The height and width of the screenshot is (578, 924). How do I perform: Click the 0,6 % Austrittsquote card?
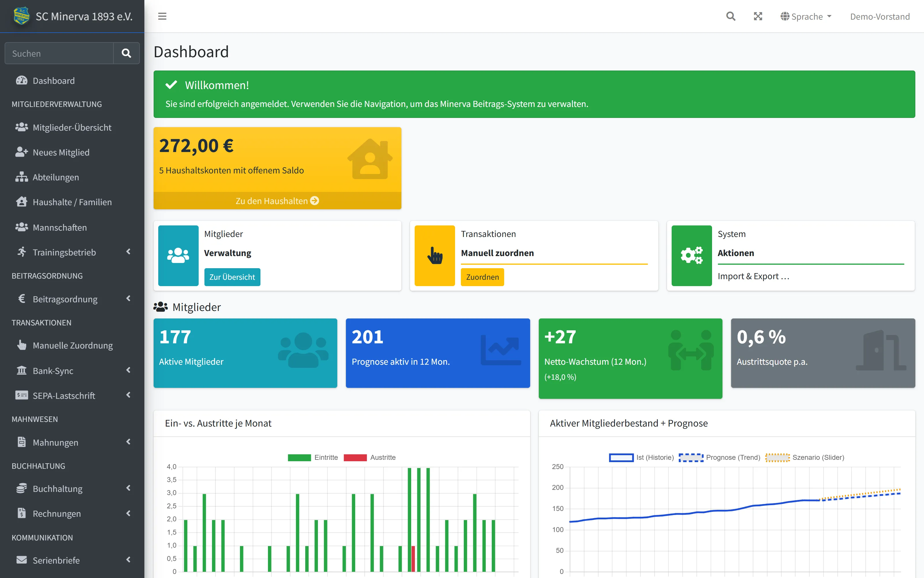[823, 353]
